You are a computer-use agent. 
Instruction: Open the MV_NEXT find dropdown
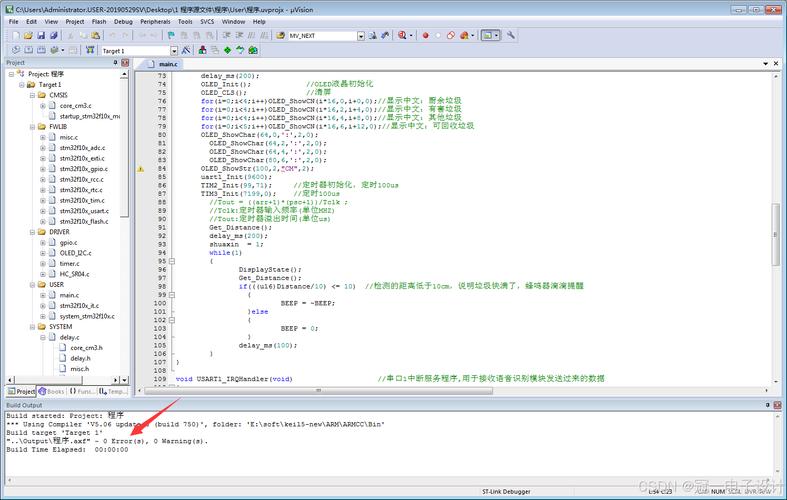(360, 35)
